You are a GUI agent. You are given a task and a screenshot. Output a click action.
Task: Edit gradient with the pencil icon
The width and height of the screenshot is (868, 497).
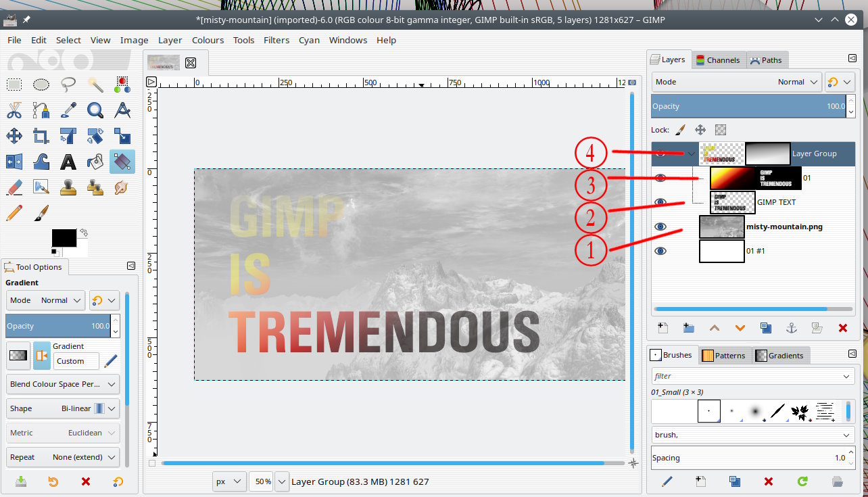click(x=111, y=361)
